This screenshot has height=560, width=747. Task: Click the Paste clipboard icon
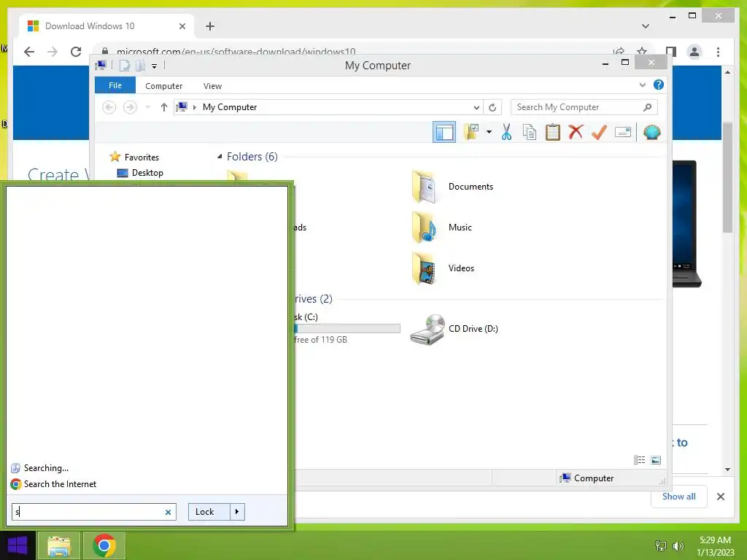553,132
